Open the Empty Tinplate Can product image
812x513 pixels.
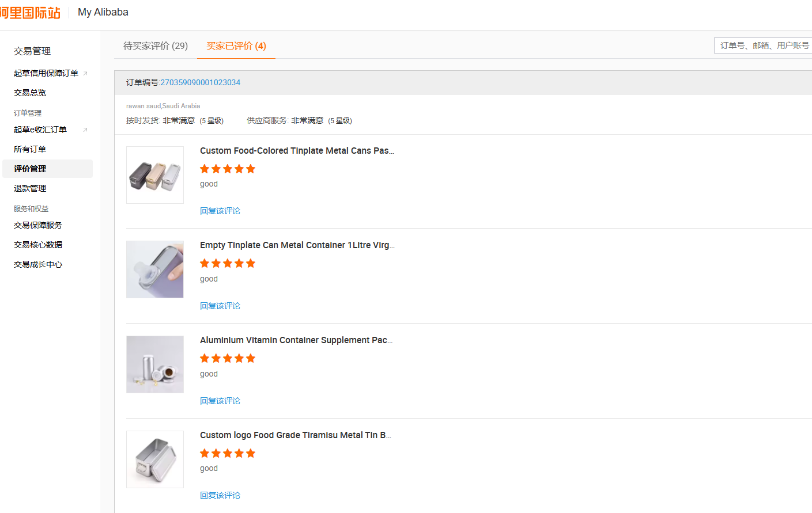pos(155,269)
